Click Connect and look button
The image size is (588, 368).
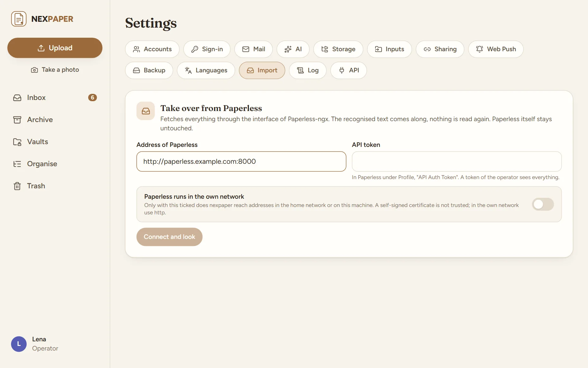tap(169, 237)
